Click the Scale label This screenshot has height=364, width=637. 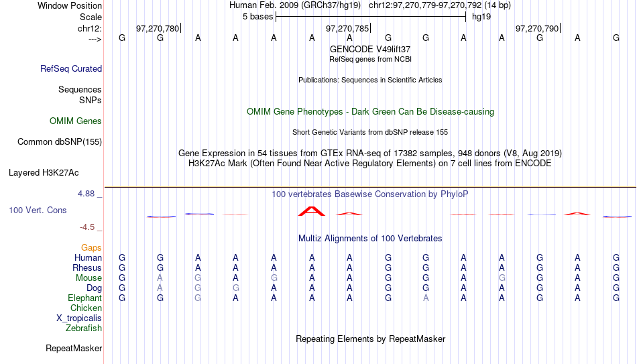[91, 17]
